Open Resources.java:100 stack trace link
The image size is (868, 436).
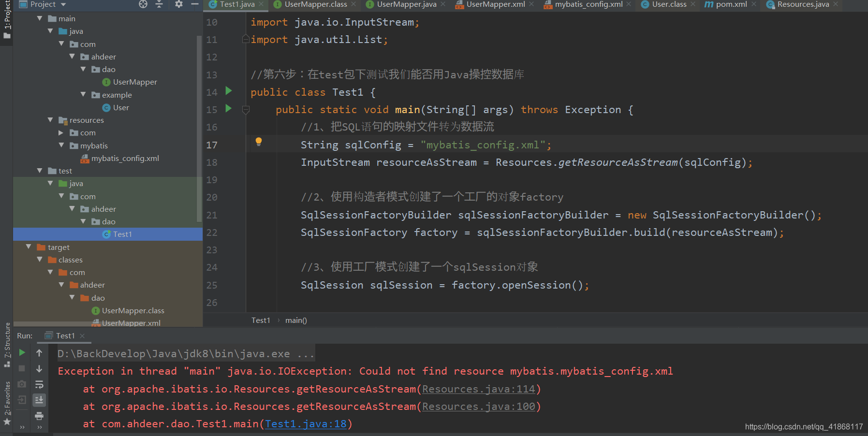pyautogui.click(x=479, y=407)
